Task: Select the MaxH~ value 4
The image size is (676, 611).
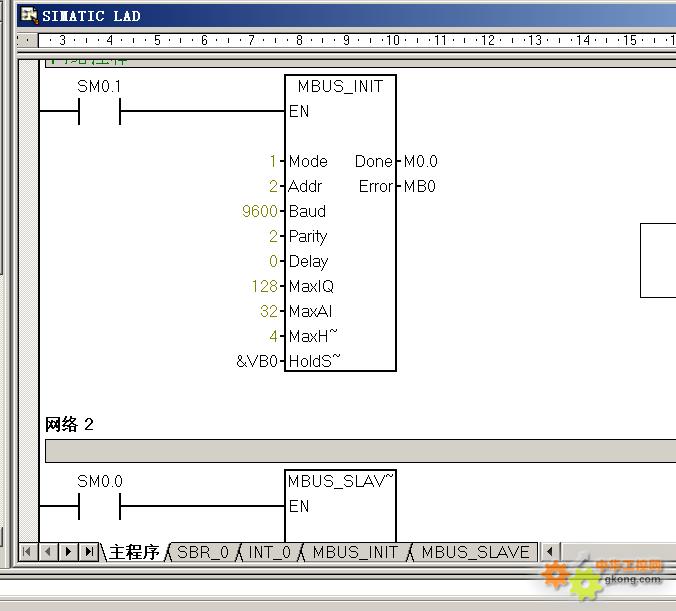Action: 273,336
